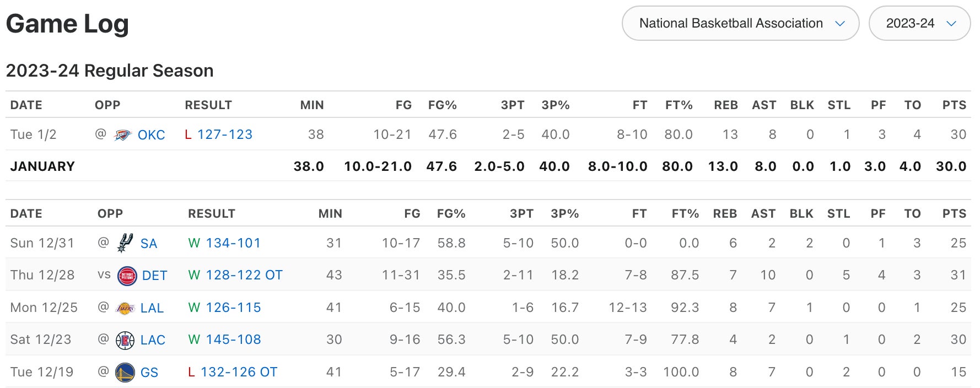Click the Golden State Warriors logo
The image size is (980, 388).
[125, 372]
